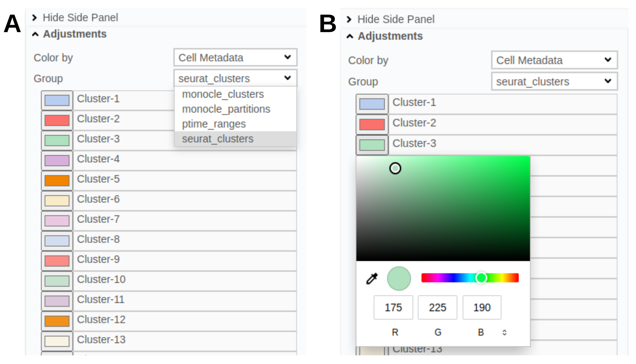Click the R value field showing 175
636x364 pixels.
393,308
